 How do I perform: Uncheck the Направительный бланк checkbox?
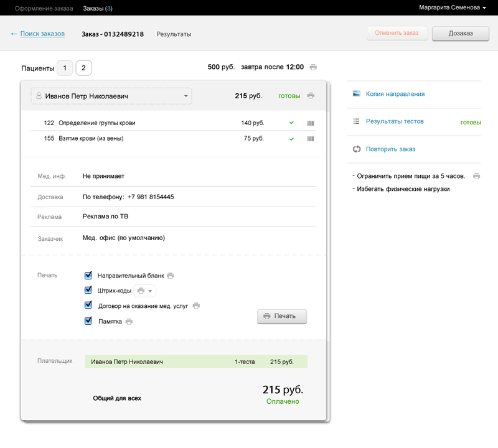(88, 275)
